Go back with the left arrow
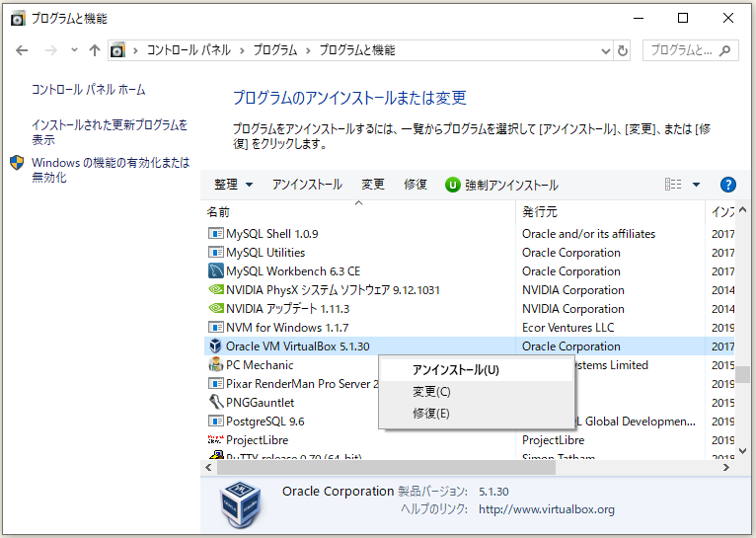This screenshot has width=756, height=538. (22, 50)
